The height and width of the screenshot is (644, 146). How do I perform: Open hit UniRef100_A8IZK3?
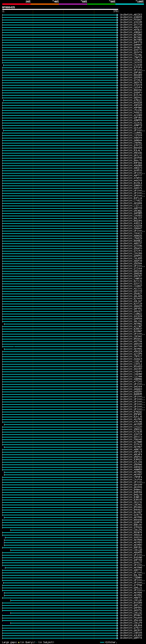(131, 15)
